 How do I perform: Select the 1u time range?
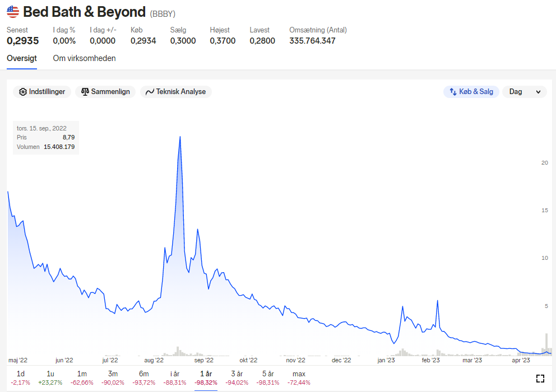(50, 378)
